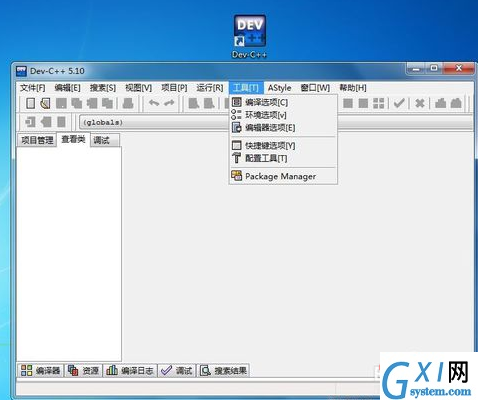The width and height of the screenshot is (478, 400).
Task: Click the X Stop Execution icon
Action: 420,103
